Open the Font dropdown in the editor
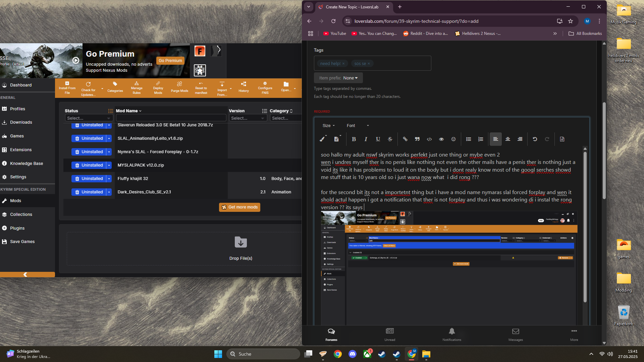 tap(358, 126)
